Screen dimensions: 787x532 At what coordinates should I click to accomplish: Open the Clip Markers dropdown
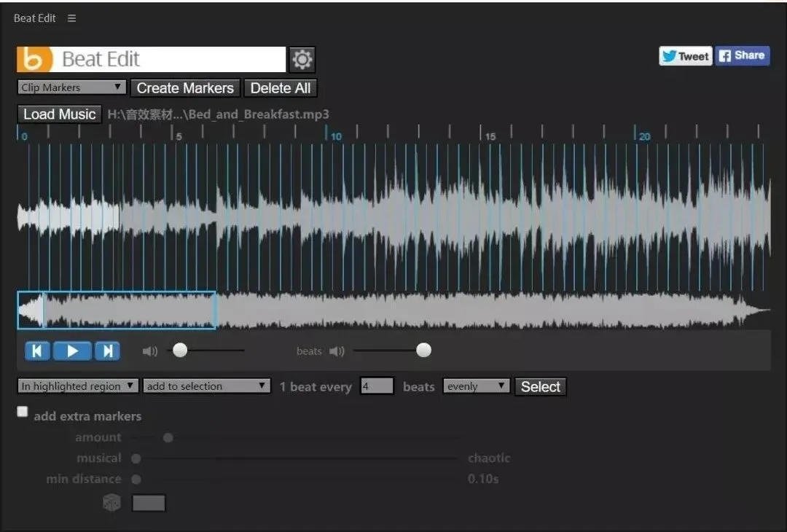(x=71, y=87)
